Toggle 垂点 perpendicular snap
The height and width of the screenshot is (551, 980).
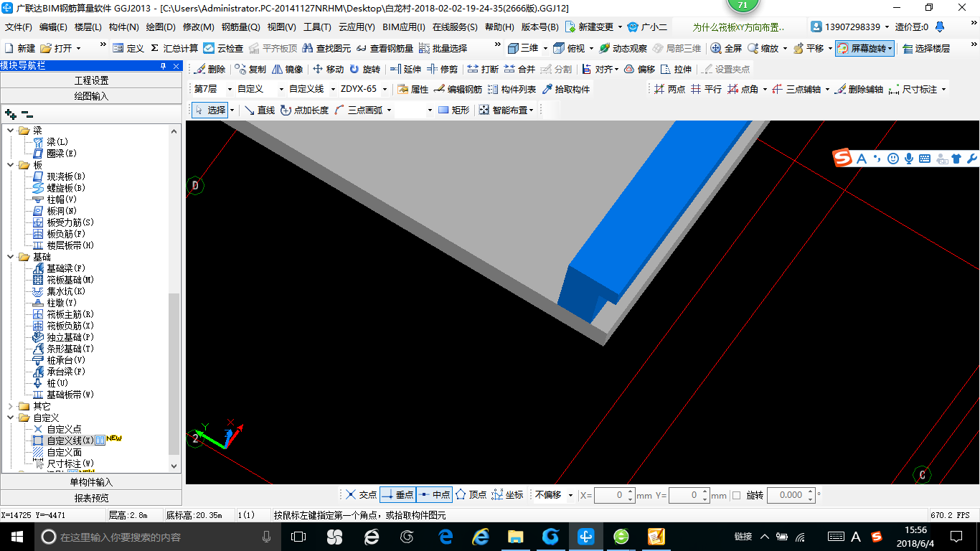(397, 495)
